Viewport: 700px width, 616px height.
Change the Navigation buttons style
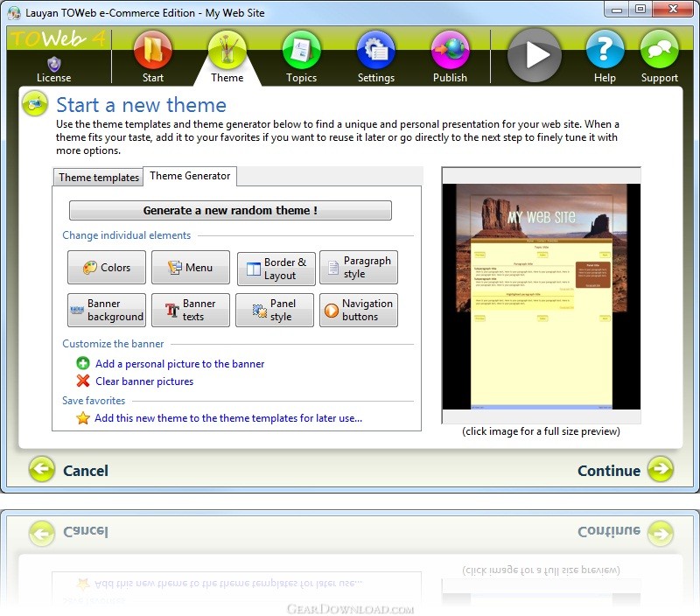click(x=359, y=310)
